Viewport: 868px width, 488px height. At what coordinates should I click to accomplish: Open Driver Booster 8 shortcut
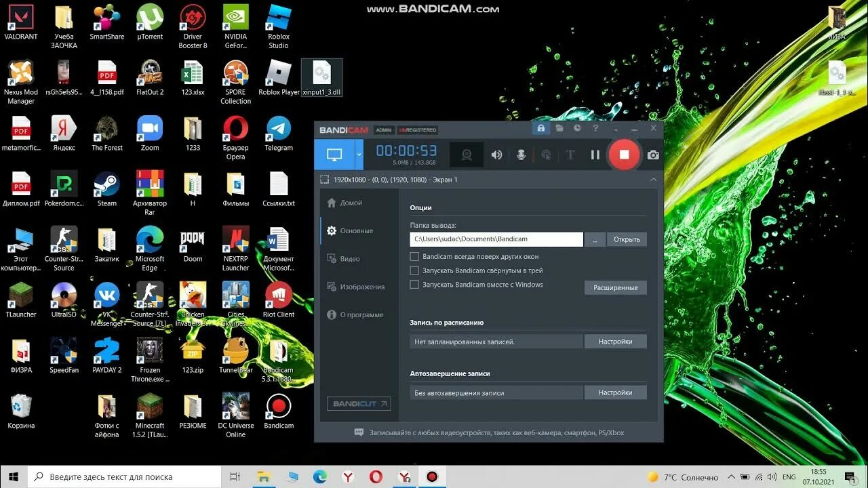point(193,27)
